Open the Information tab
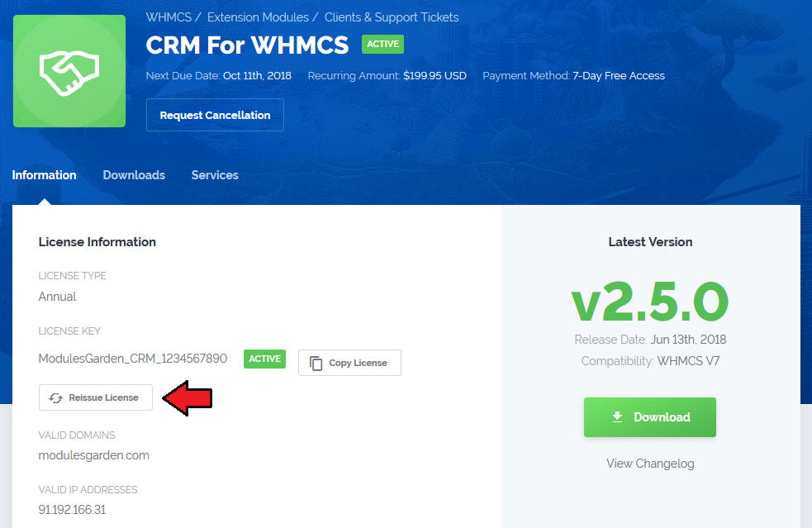 pyautogui.click(x=44, y=175)
